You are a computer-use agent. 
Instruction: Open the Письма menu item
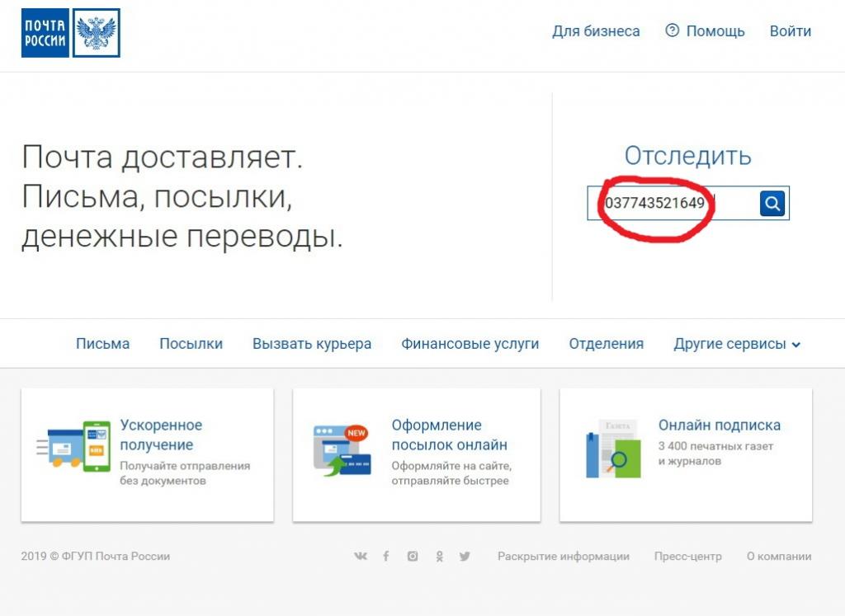pyautogui.click(x=102, y=344)
